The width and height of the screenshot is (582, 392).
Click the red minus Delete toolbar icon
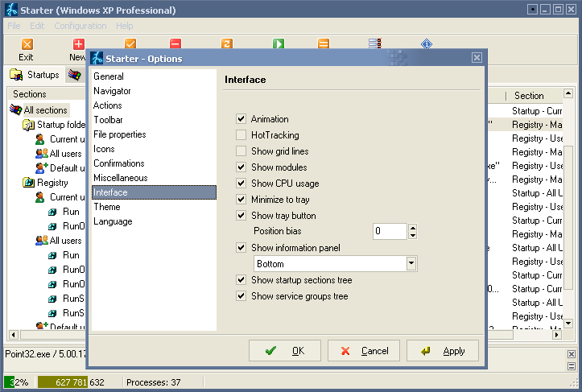175,43
